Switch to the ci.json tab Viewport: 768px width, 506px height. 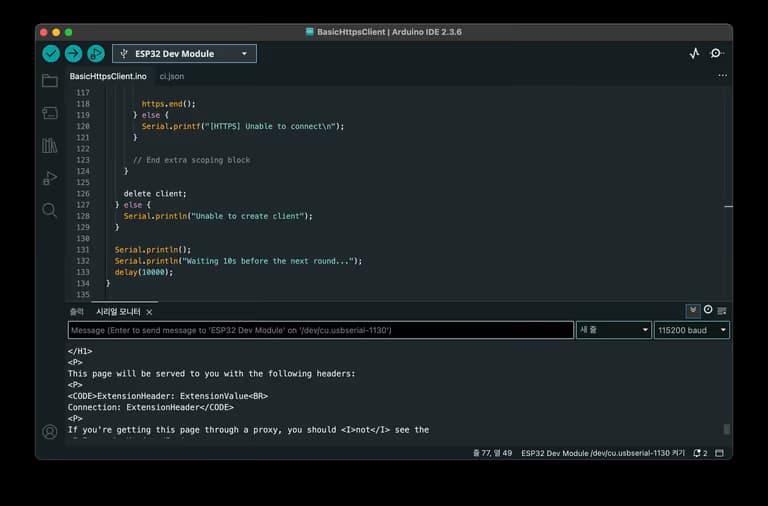172,76
